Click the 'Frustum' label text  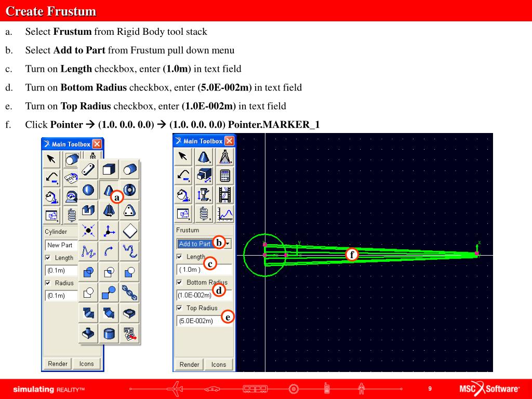(188, 230)
